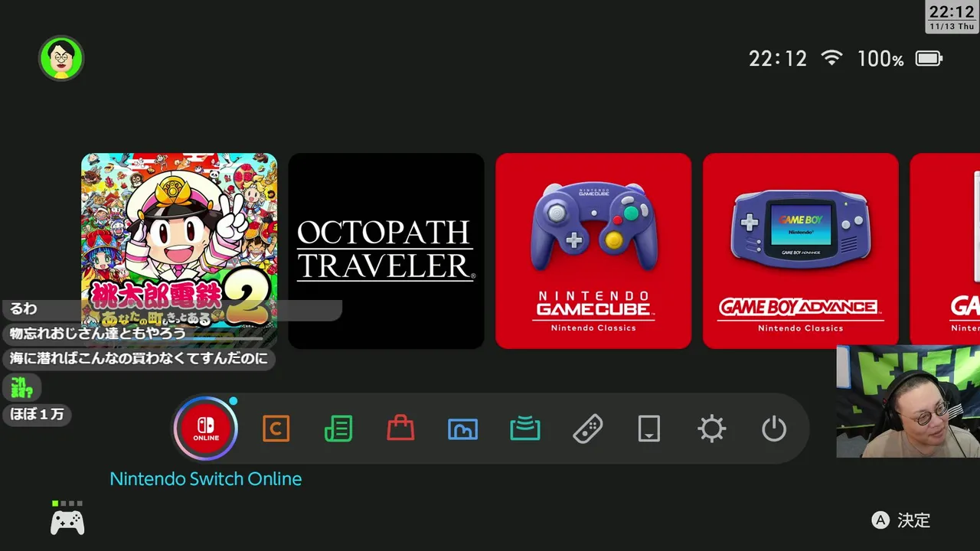Image resolution: width=980 pixels, height=551 pixels.
Task: Click the overlay date 11/13 Thu
Action: (952, 26)
